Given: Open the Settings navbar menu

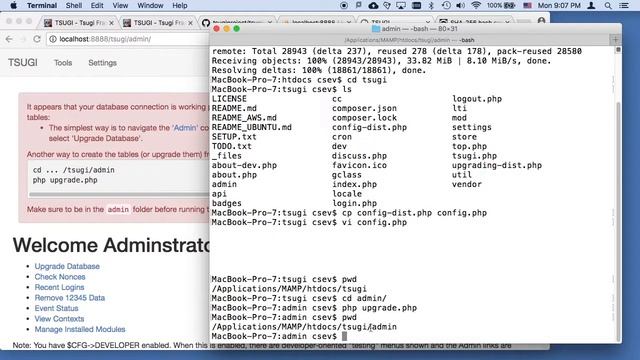Looking at the screenshot, I should (x=102, y=63).
